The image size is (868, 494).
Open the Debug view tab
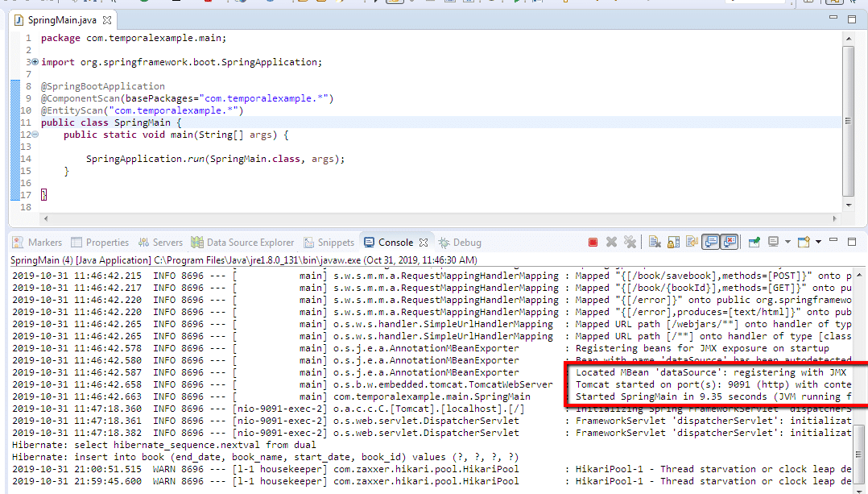coord(460,243)
